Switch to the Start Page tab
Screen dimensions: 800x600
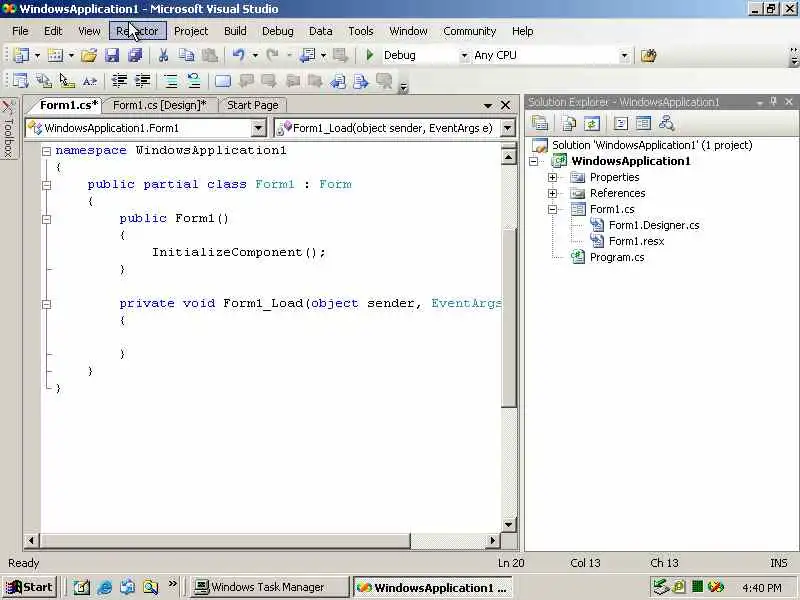tap(253, 105)
